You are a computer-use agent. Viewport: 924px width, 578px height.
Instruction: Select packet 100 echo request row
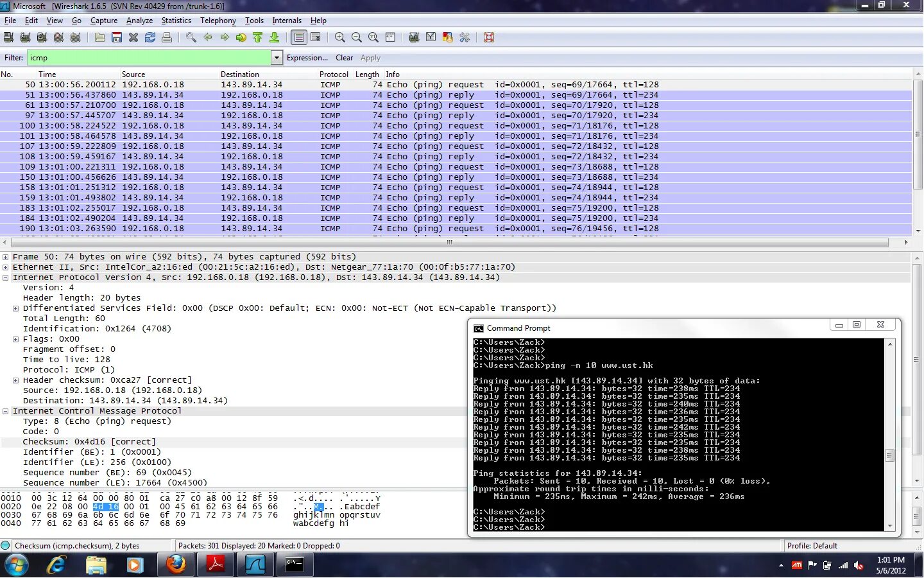(x=456, y=126)
